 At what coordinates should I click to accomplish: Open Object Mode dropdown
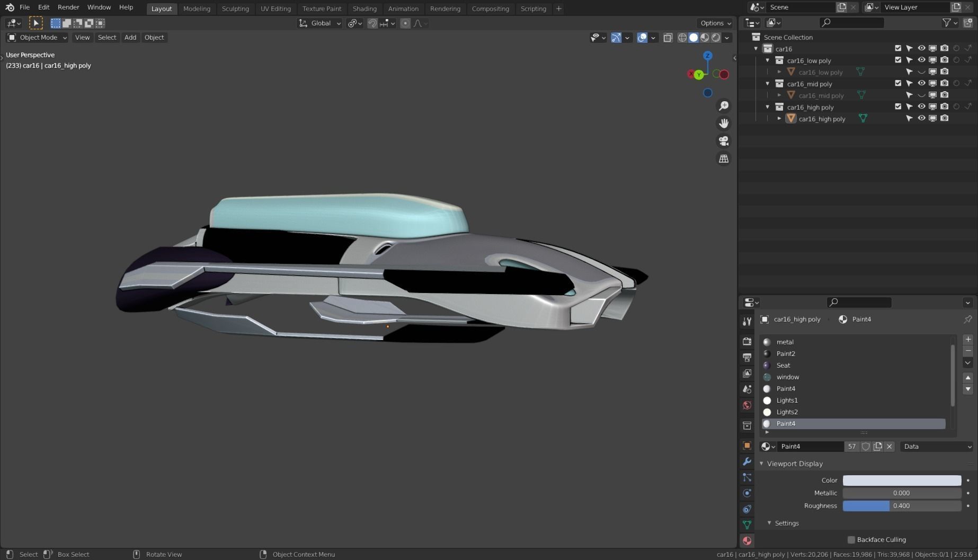(37, 38)
